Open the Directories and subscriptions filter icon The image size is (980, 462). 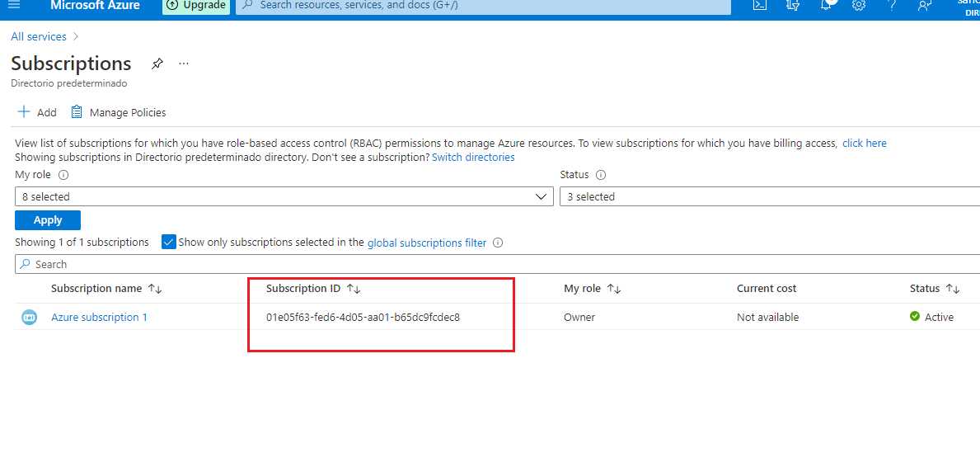(793, 5)
